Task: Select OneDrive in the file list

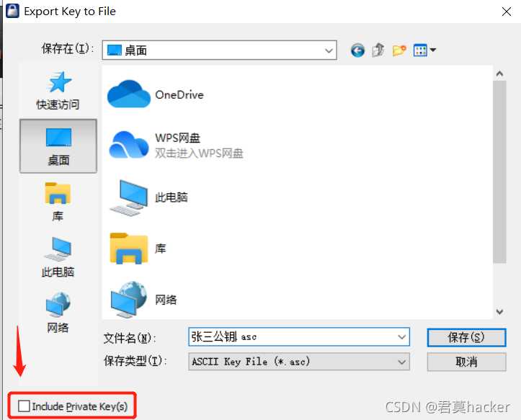Action: pos(156,94)
